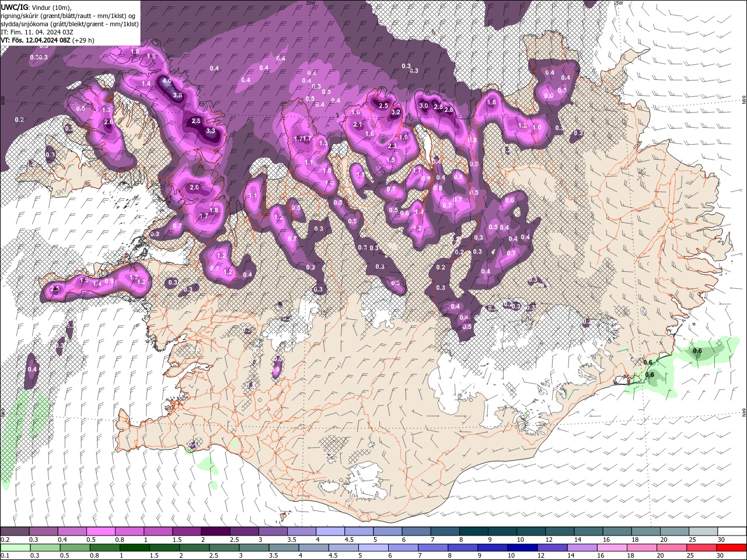747x560 pixels.
Task: Click the '25' label in the lower legend row
Action: 689,556
